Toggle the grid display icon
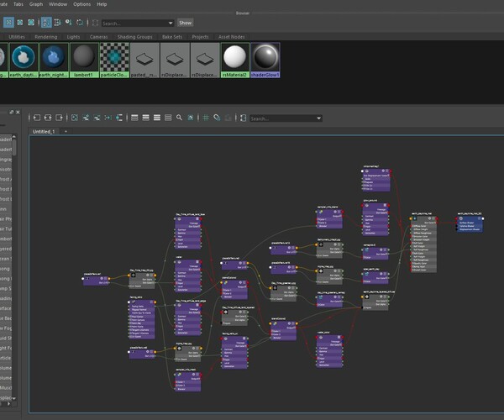The width and height of the screenshot is (504, 420). point(205,118)
